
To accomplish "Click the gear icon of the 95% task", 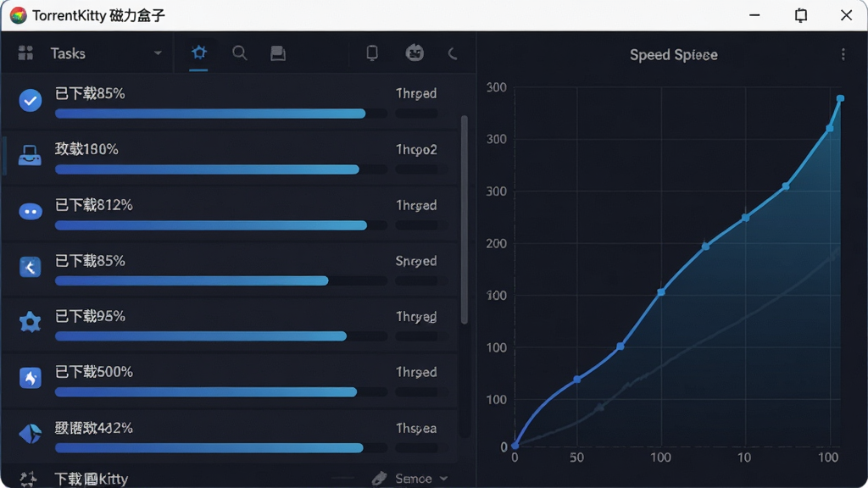I will [30, 321].
